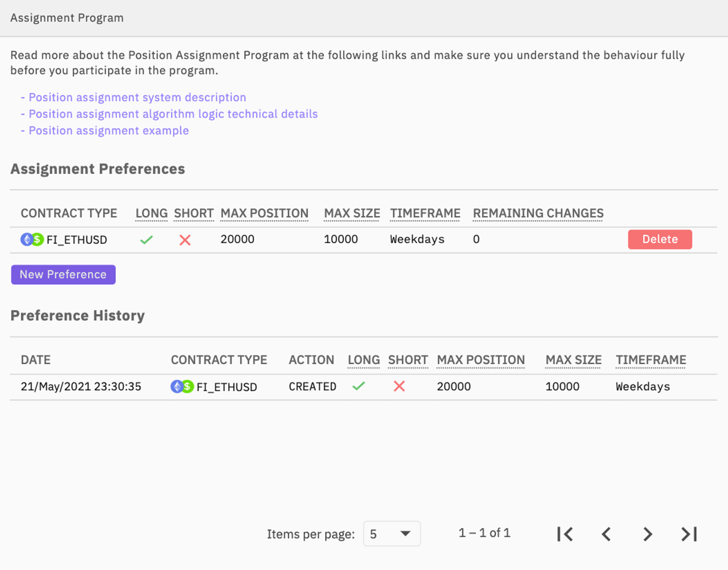Click the previous page arrow icon
Screen dimensions: 728x570
coord(606,534)
